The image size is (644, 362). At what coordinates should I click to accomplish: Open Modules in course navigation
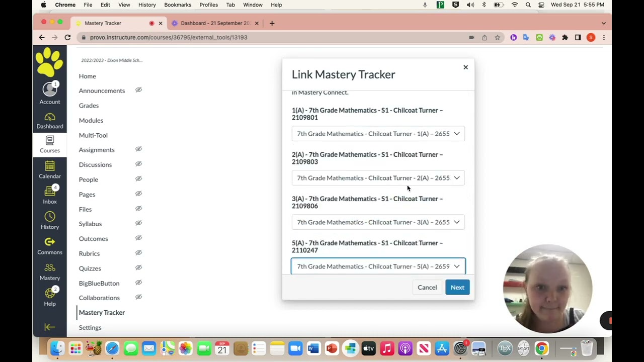point(91,120)
